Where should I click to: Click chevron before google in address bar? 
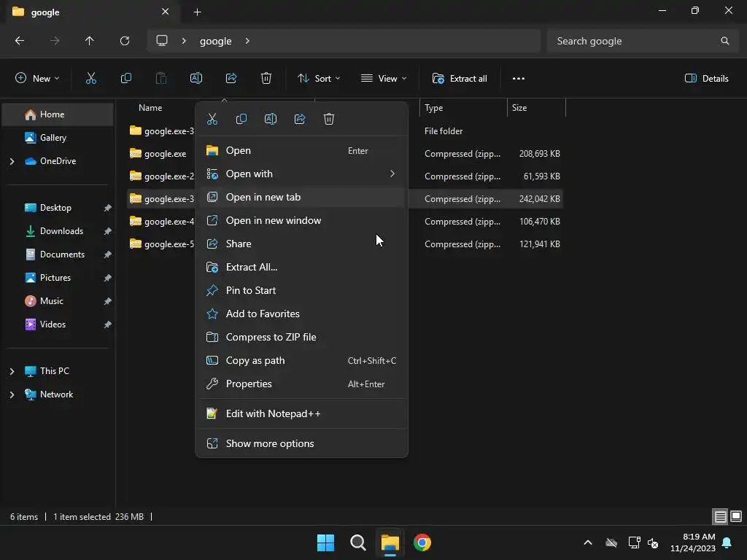(183, 41)
